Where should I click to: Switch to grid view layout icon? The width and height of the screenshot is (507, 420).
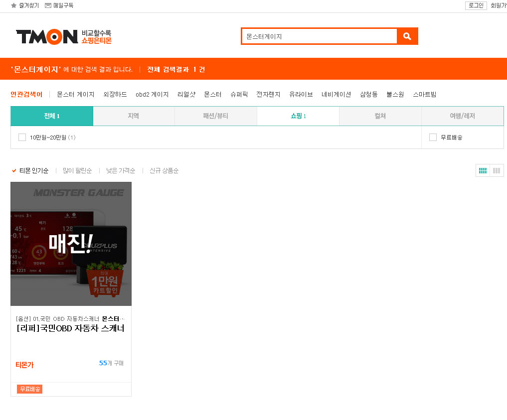point(483,170)
